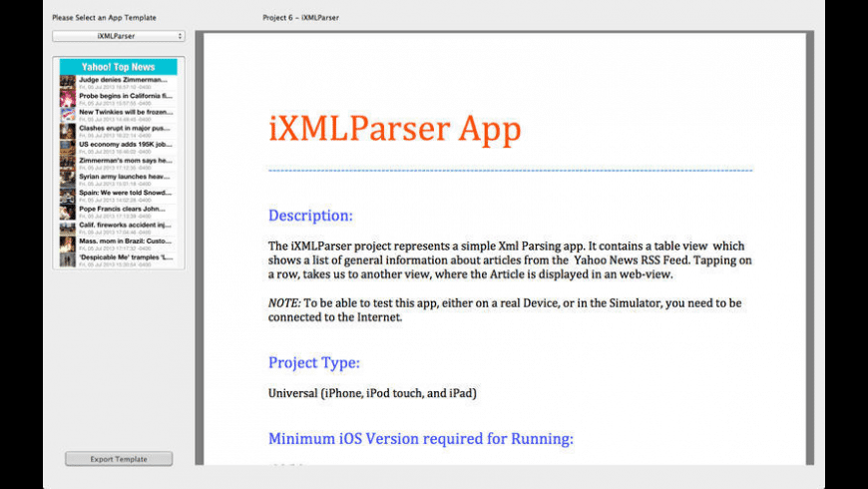Click the Export Template button
This screenshot has width=868, height=489.
119,458
